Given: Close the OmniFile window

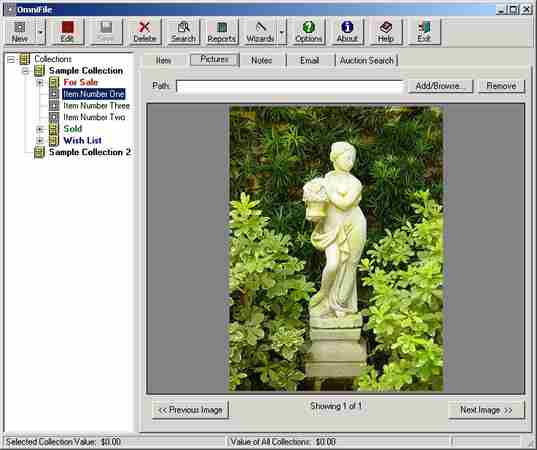Looking at the screenshot, I should [x=526, y=10].
